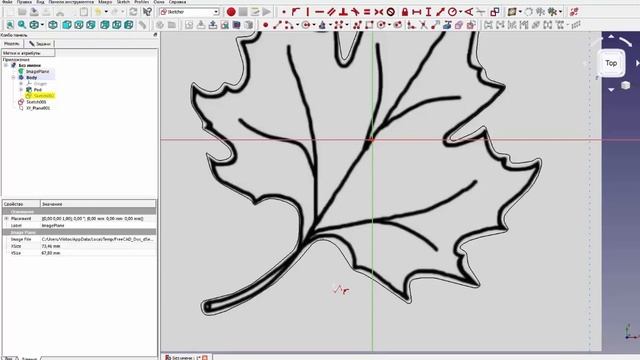Open the Sketch menu
The width and height of the screenshot is (640, 360).
pos(123,2)
